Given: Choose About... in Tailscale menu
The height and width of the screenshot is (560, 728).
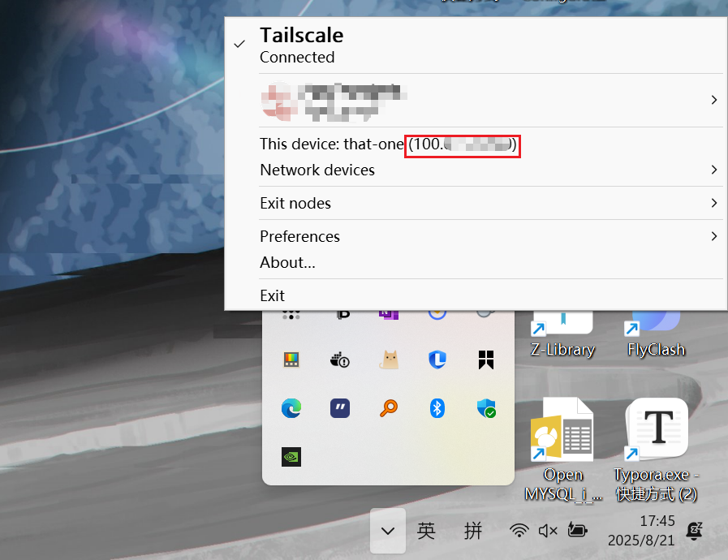Looking at the screenshot, I should pos(476,263).
